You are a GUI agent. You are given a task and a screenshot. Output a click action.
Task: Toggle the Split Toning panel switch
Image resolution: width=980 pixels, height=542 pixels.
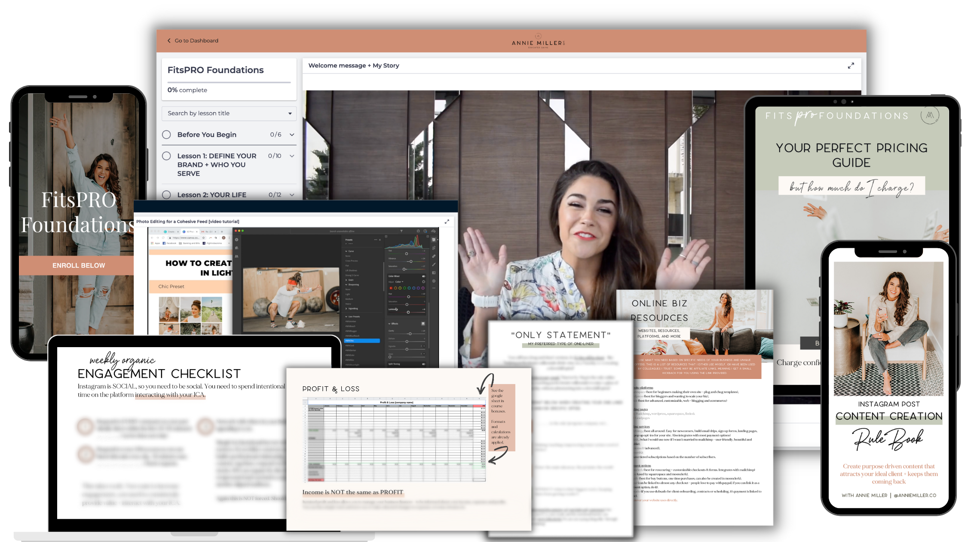click(x=423, y=364)
